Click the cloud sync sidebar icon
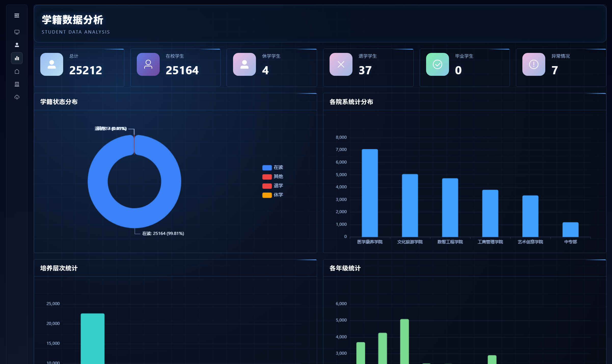Screen dimensions: 612x364 [x=17, y=97]
